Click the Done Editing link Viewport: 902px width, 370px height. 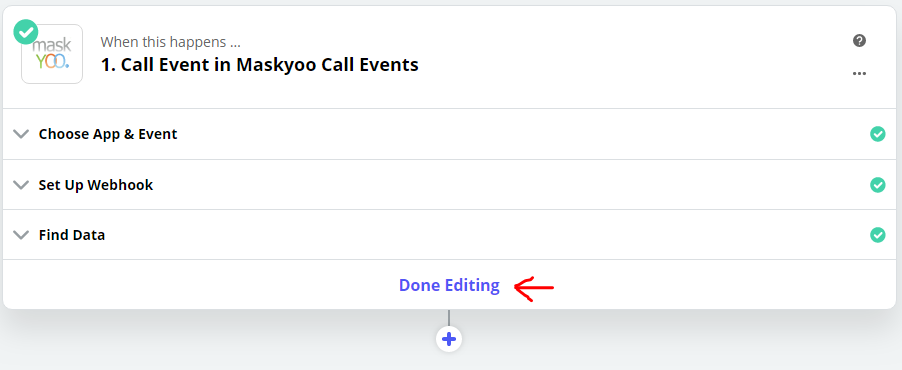point(449,285)
